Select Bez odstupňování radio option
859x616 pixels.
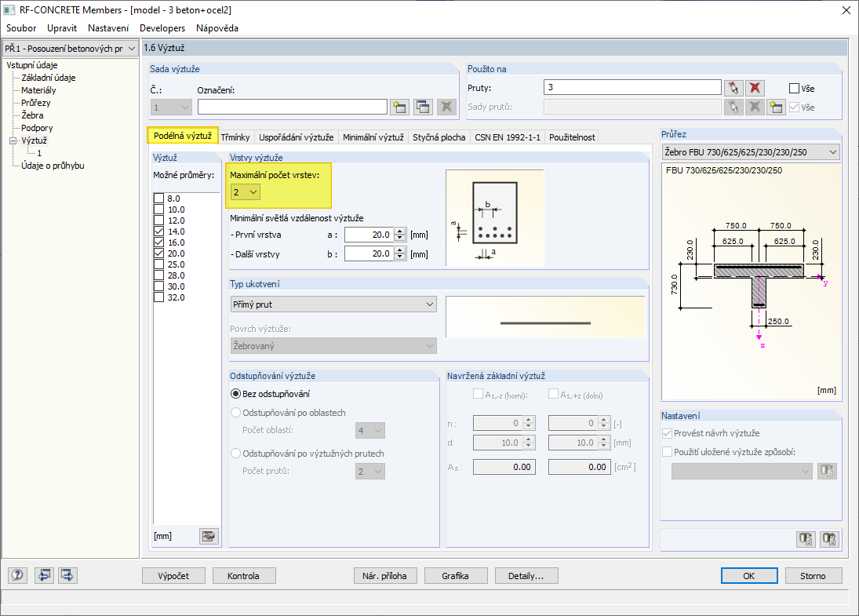point(235,393)
